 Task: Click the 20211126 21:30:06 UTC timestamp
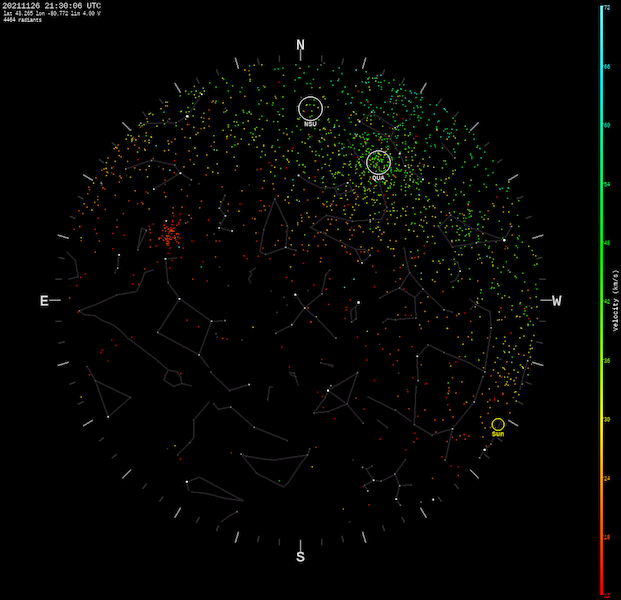[x=51, y=6]
